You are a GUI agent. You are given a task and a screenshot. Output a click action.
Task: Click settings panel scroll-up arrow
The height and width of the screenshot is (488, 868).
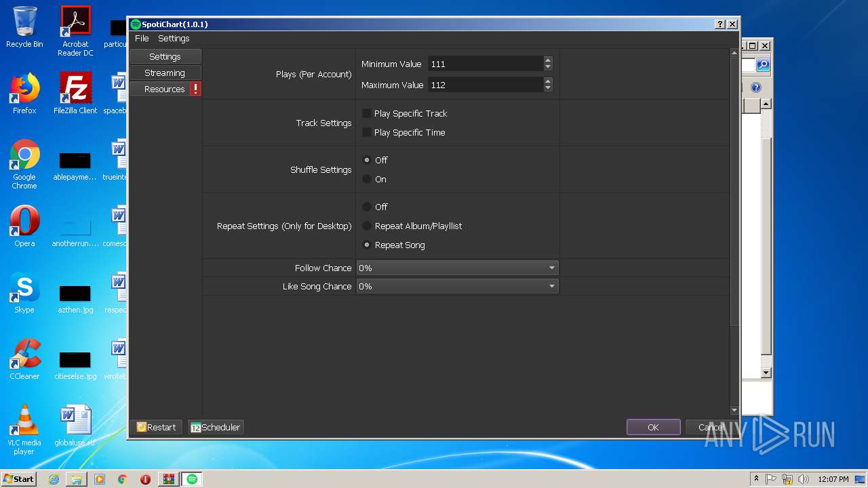734,53
